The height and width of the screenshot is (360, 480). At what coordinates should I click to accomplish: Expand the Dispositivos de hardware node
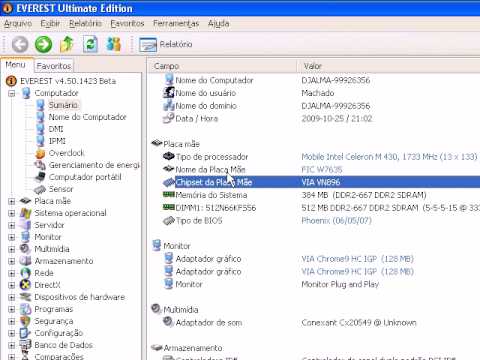(12, 297)
